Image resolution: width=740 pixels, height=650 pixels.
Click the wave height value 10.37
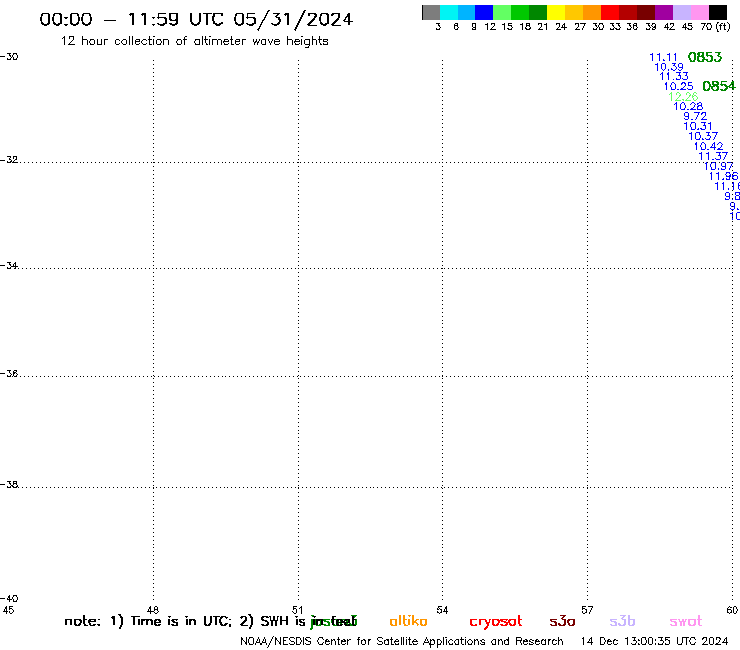click(x=703, y=136)
